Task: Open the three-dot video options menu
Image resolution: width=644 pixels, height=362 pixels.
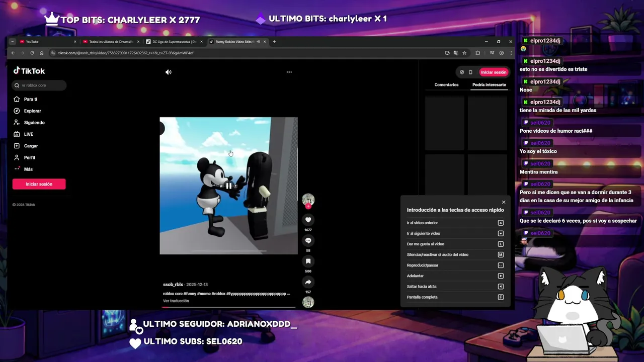Action: pos(289,72)
